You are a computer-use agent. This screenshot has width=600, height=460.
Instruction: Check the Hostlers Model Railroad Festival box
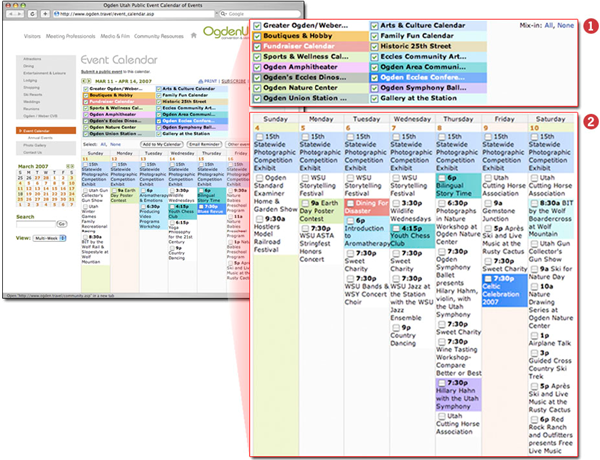tap(259, 219)
